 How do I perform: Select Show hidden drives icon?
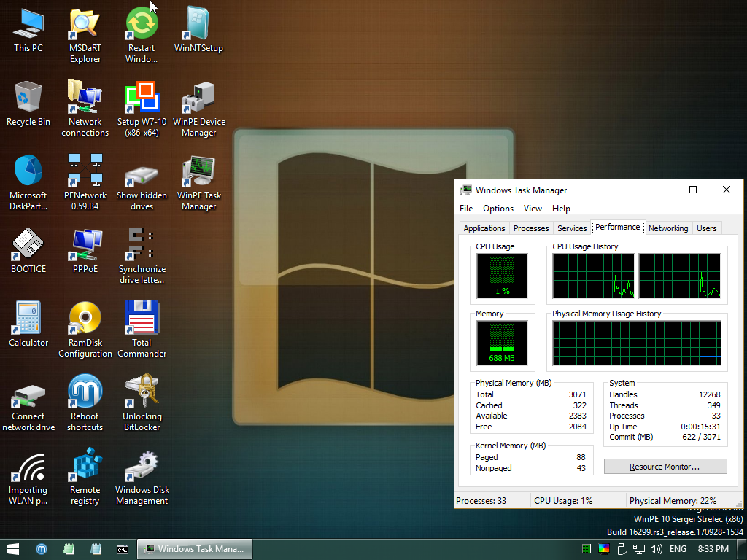pyautogui.click(x=142, y=182)
